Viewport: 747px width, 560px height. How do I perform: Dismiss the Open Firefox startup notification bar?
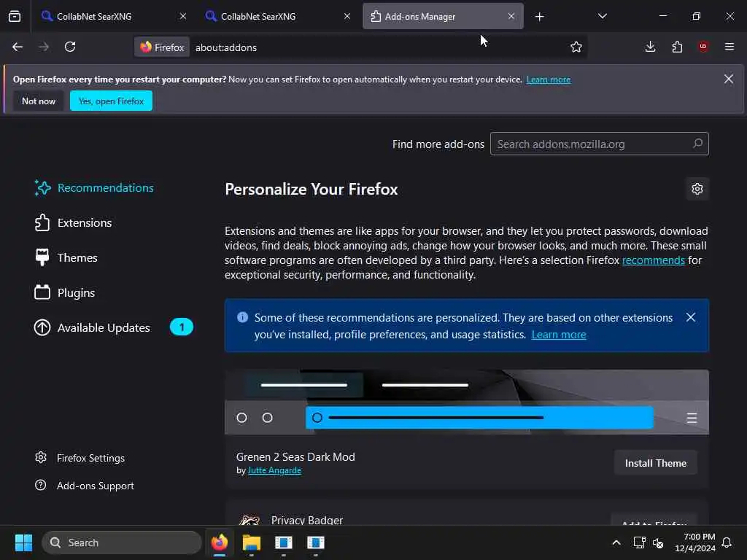729,79
